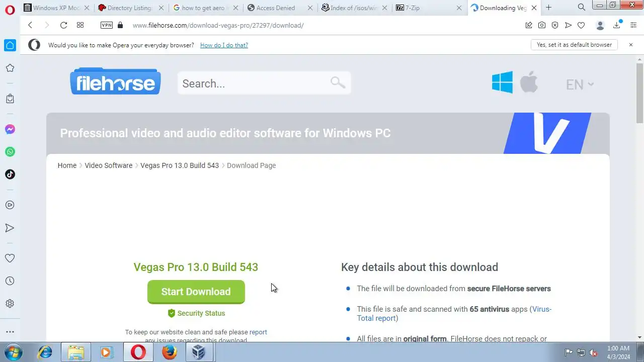
Task: Take a snapshot with the camera icon
Action: (x=542, y=25)
